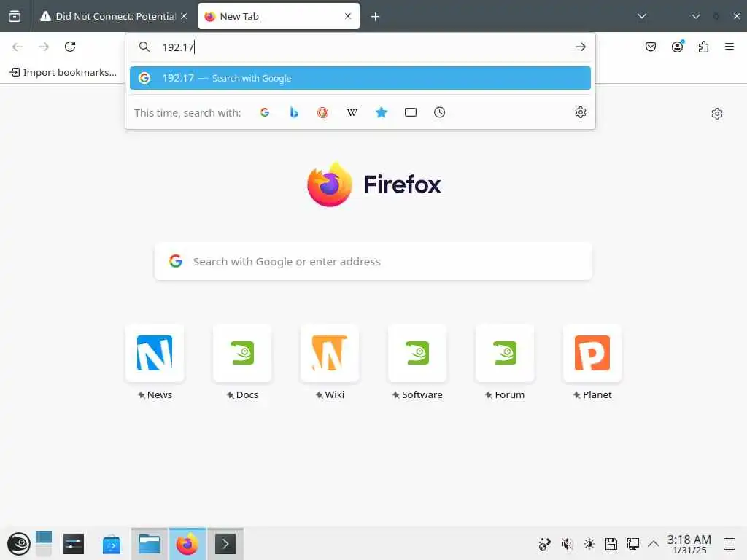747x560 pixels.
Task: Launch Discover software center from taskbar
Action: coord(112,544)
